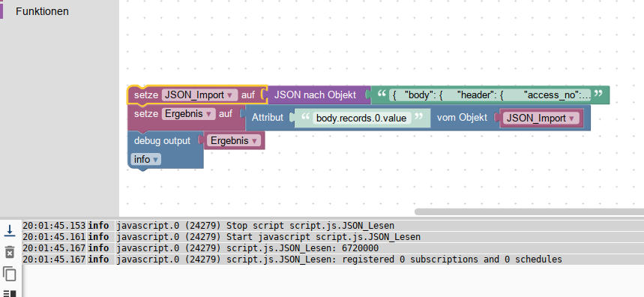Screen dimensions: 644x297
Task: Click the log scroll-to-bottom download icon
Action: tap(10, 230)
